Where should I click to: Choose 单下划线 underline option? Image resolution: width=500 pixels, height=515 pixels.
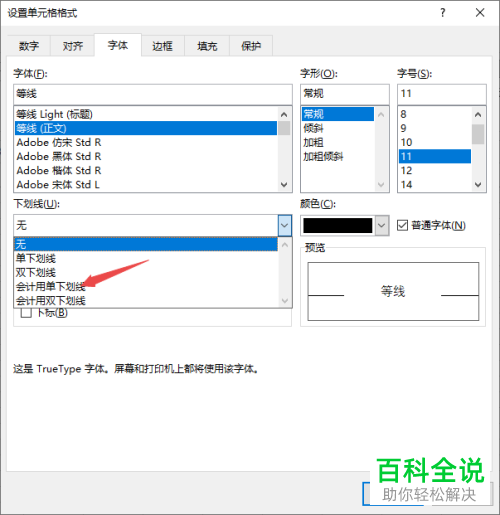pos(146,258)
